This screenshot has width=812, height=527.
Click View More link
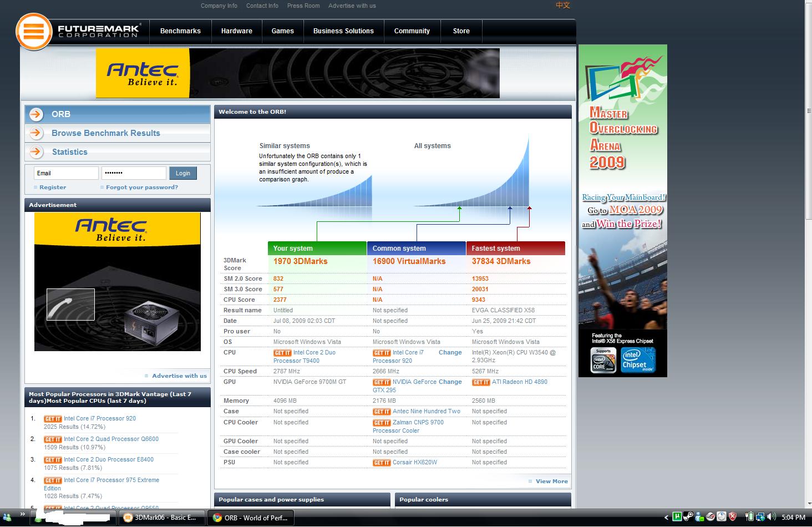pyautogui.click(x=552, y=482)
